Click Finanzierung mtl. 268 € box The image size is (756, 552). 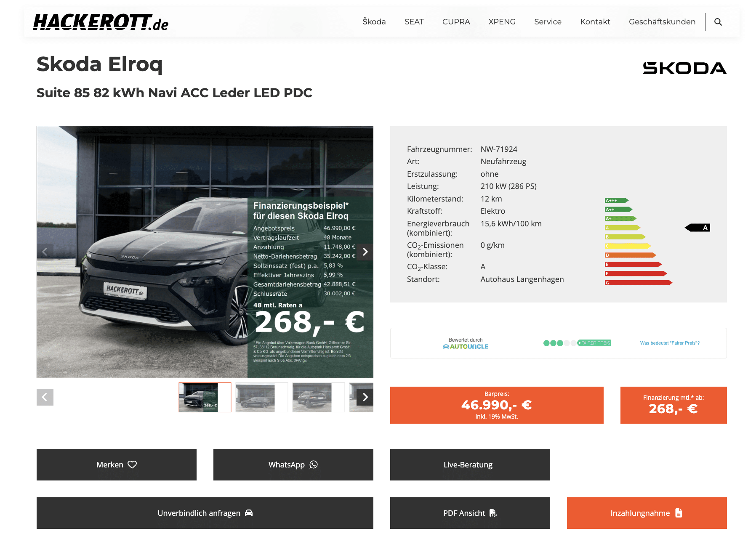click(x=673, y=405)
